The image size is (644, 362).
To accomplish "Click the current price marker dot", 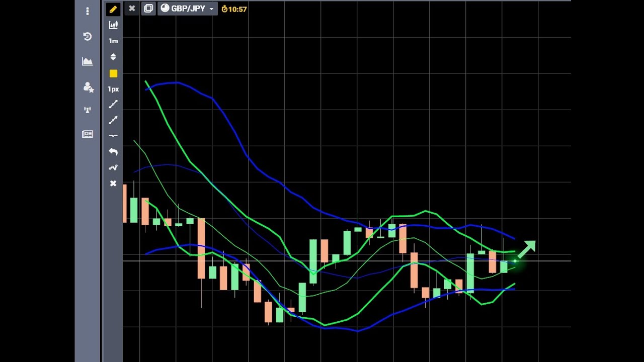I will pos(515,261).
